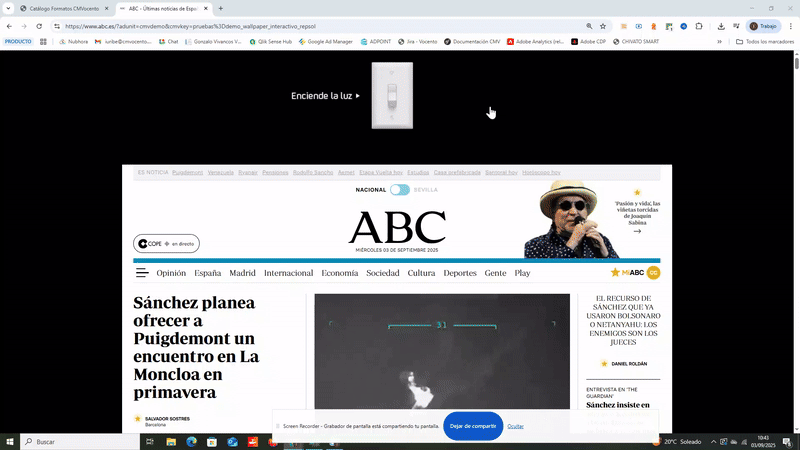
Task: Click the browser back arrow
Action: (x=10, y=26)
